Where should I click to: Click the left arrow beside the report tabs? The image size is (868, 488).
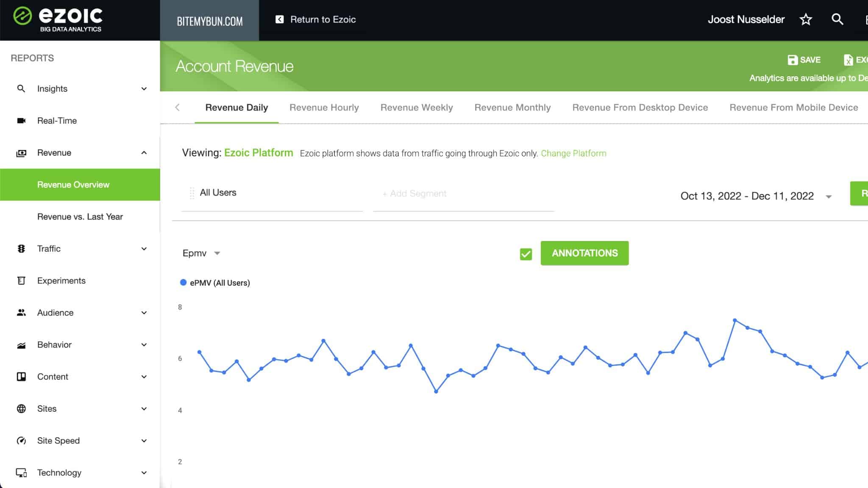click(177, 108)
